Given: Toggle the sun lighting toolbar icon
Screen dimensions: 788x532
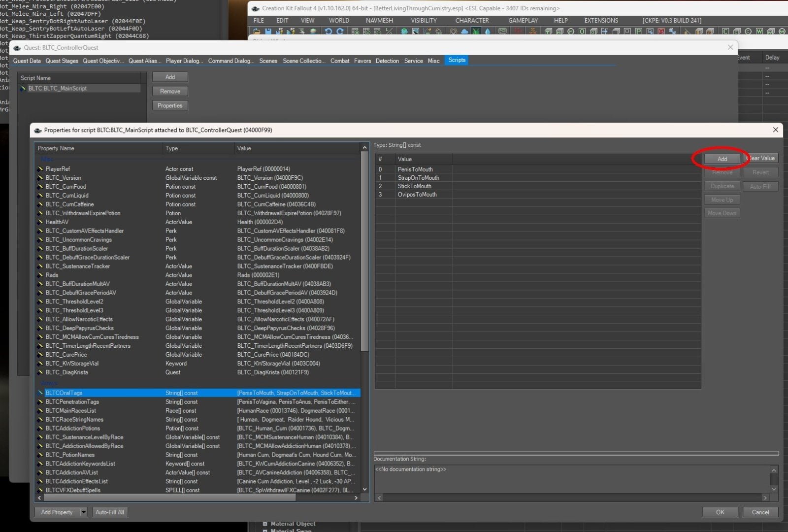Looking at the screenshot, I should point(453,32).
